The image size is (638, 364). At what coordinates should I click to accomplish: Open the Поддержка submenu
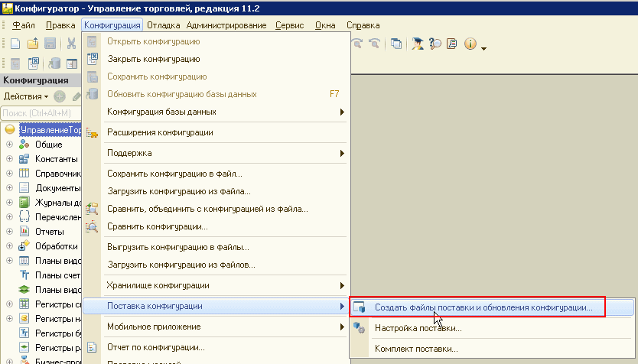point(216,154)
